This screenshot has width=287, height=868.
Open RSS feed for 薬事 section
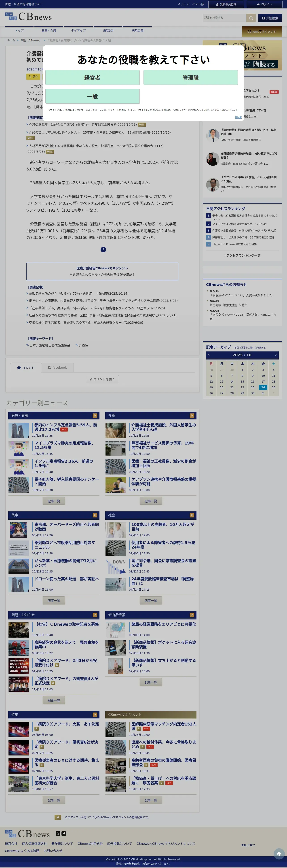95,515
